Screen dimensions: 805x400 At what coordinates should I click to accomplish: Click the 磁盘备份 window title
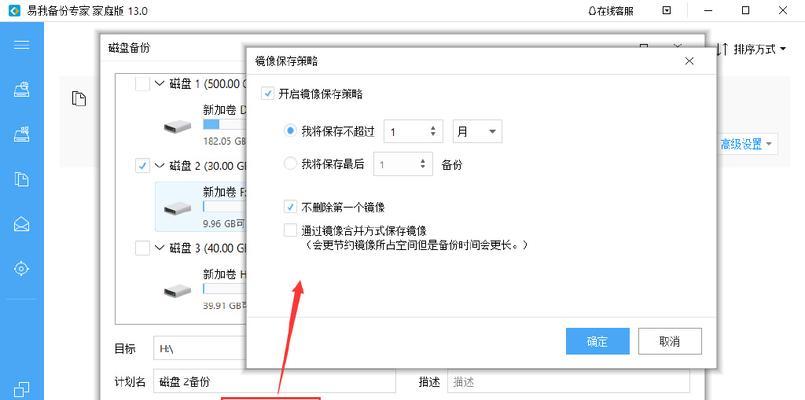tap(129, 48)
